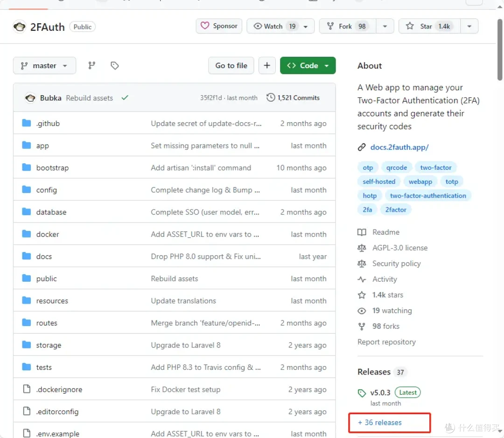Open the master branch dropdown
The height and width of the screenshot is (438, 504).
click(45, 66)
